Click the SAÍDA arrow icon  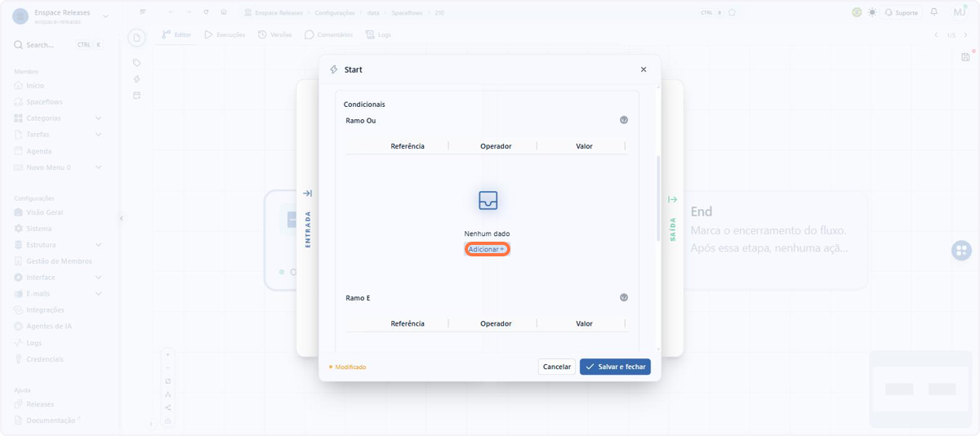coord(672,199)
